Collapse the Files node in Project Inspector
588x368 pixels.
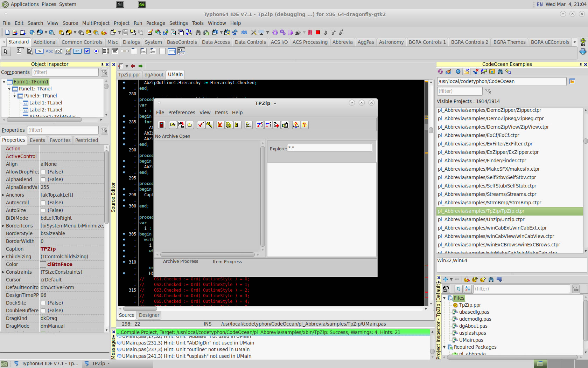point(444,298)
